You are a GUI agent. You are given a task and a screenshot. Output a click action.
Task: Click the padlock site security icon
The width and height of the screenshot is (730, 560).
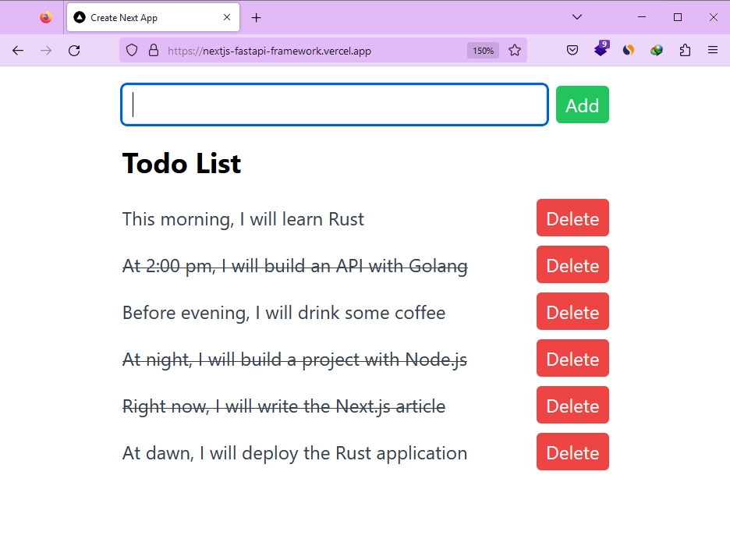point(151,50)
